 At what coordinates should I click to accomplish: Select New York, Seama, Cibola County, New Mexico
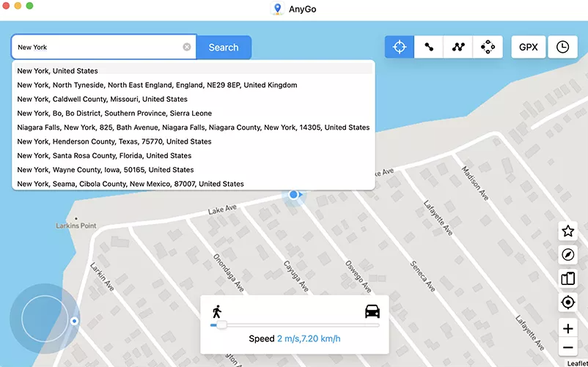(193, 183)
